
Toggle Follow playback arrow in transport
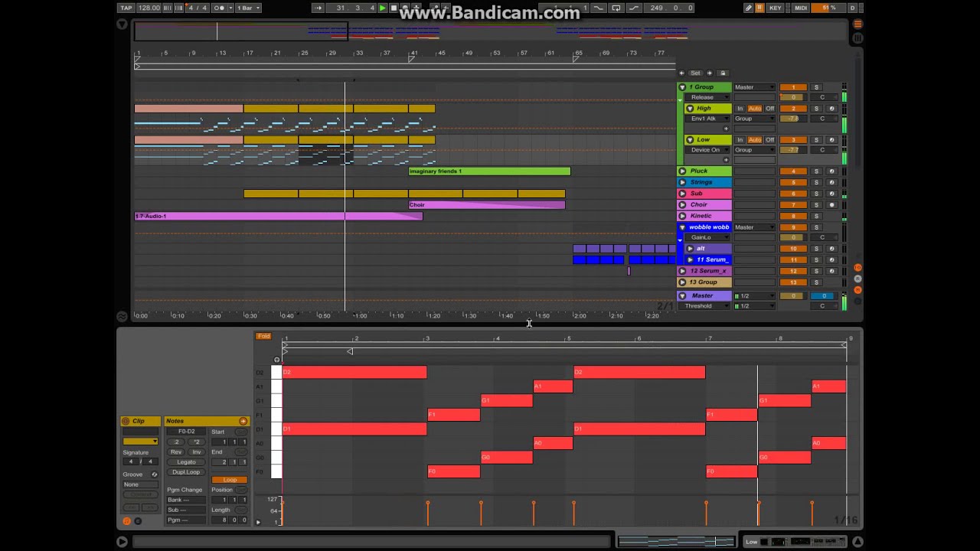(x=318, y=8)
